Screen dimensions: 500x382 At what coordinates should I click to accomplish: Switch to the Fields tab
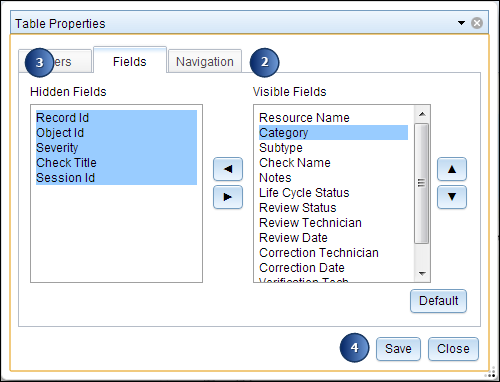click(x=130, y=61)
